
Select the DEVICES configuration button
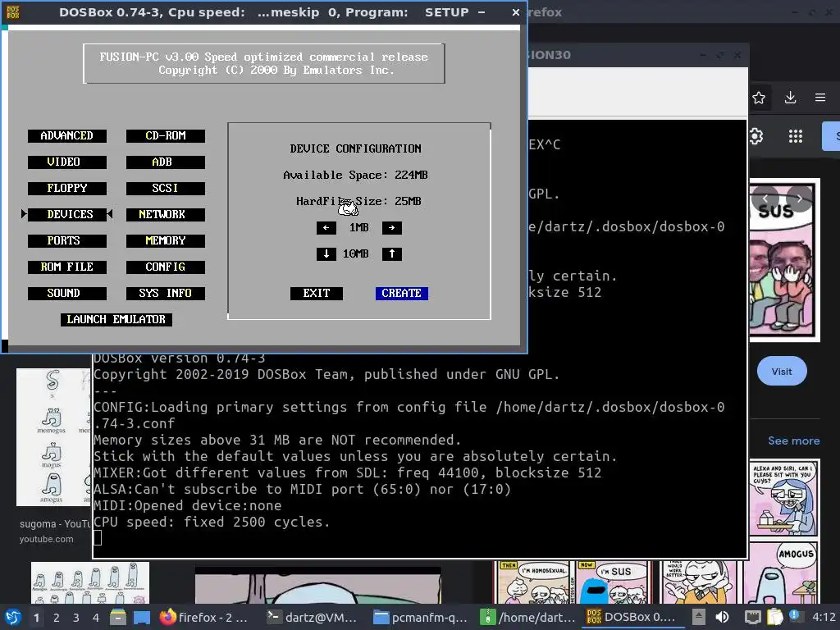67,214
